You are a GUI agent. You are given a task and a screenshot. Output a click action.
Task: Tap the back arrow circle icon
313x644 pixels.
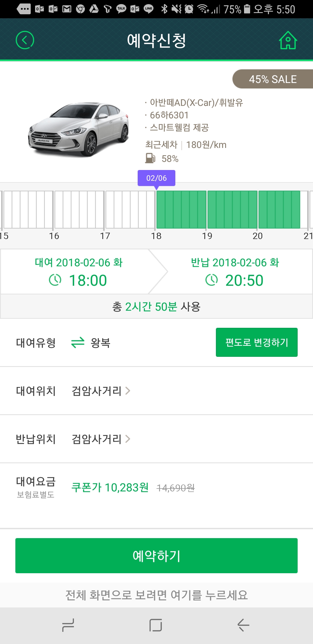25,40
